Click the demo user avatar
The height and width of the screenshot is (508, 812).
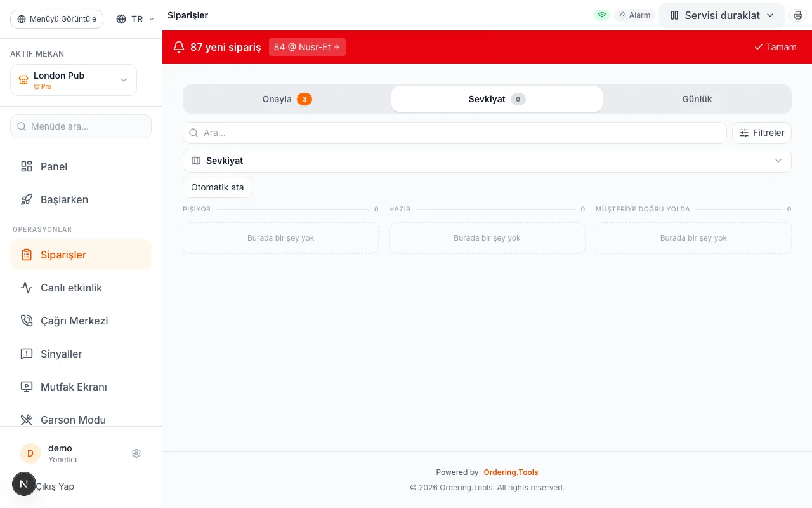tap(30, 453)
